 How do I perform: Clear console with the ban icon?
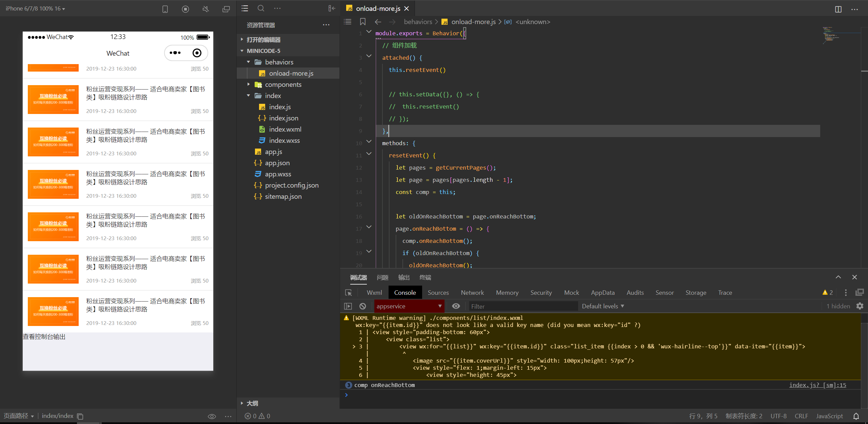click(362, 306)
